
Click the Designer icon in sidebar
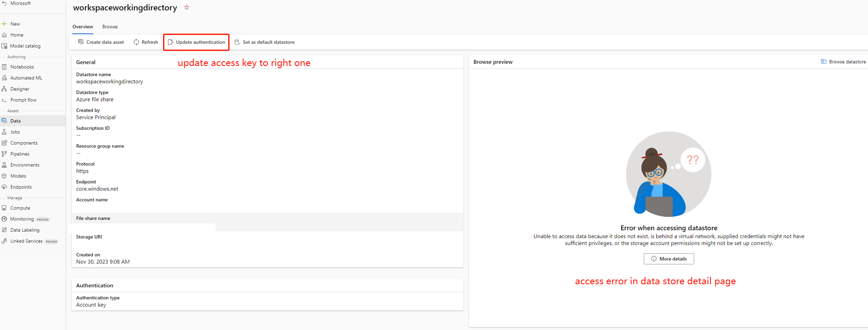[x=4, y=89]
